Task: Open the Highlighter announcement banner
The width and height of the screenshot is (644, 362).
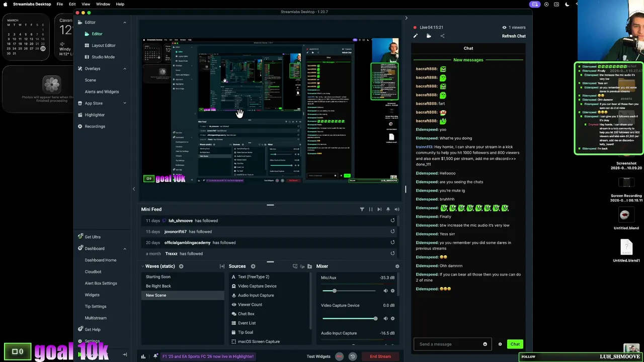Action: 208,356
